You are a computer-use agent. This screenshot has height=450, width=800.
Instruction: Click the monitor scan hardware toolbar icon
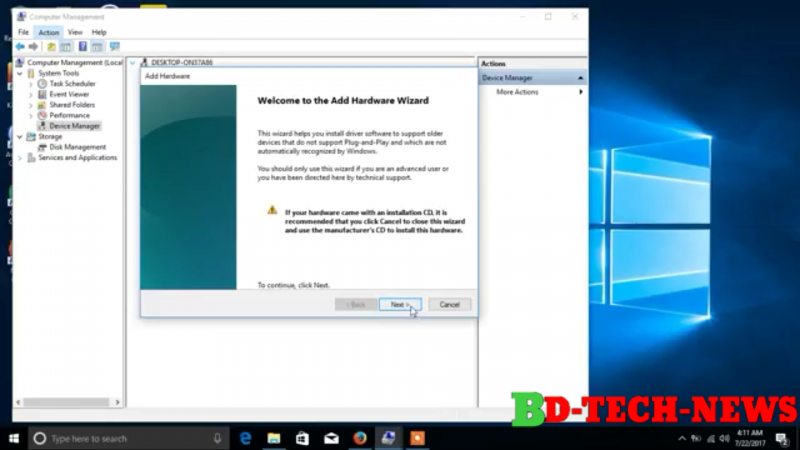[x=115, y=47]
